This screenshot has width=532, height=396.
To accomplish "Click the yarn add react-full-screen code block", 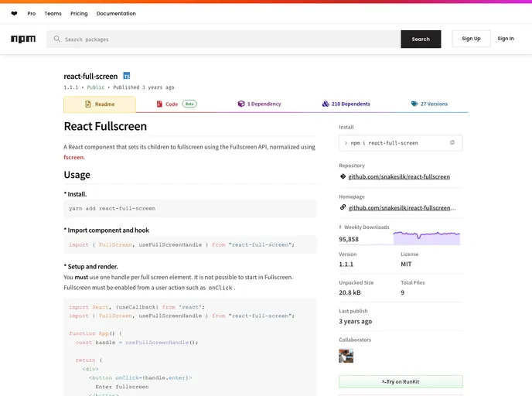I will (x=190, y=208).
